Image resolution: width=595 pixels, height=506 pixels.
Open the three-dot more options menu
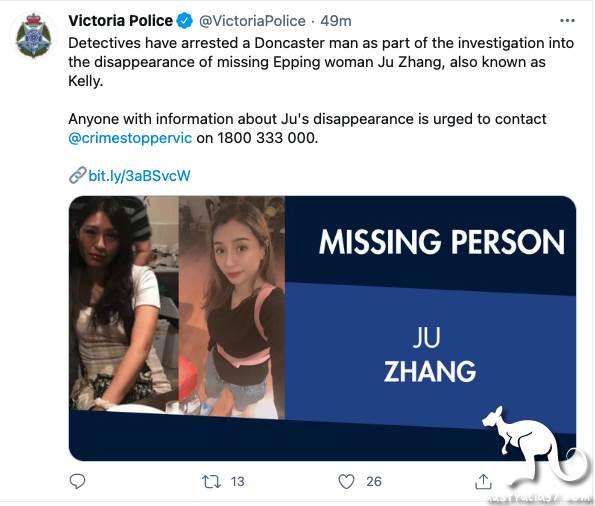pos(567,20)
